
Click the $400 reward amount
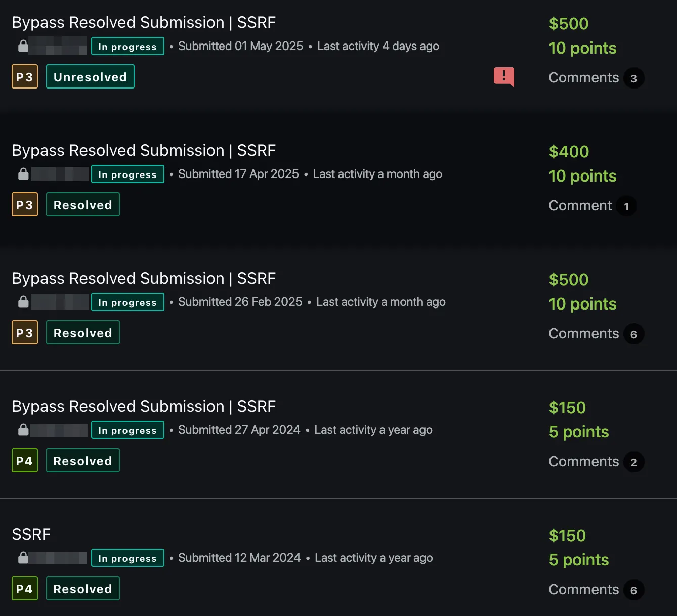point(569,151)
